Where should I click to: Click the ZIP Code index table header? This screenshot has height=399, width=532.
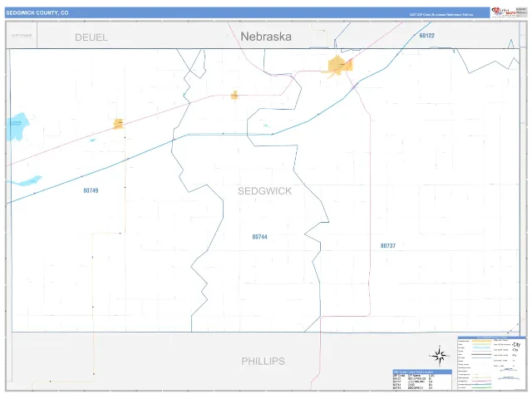[x=422, y=372]
